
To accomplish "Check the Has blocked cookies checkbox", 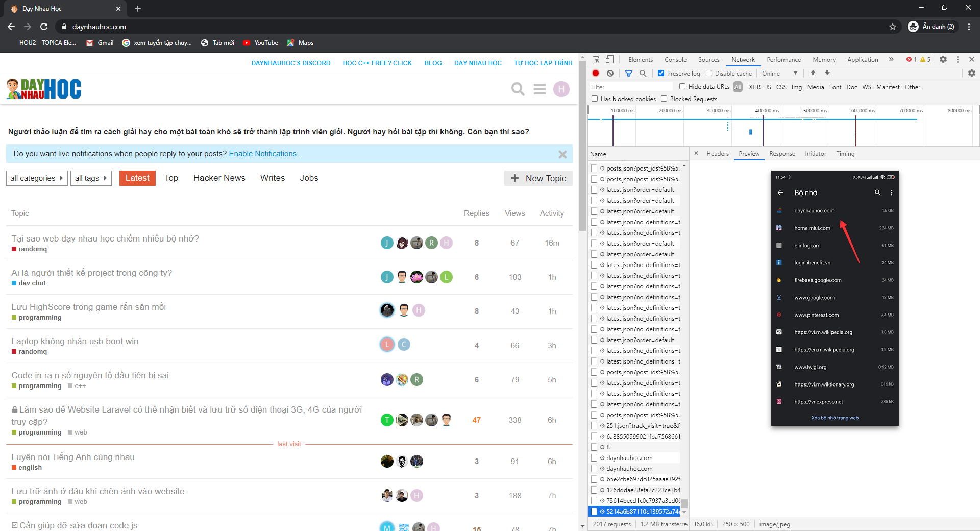I will point(595,99).
